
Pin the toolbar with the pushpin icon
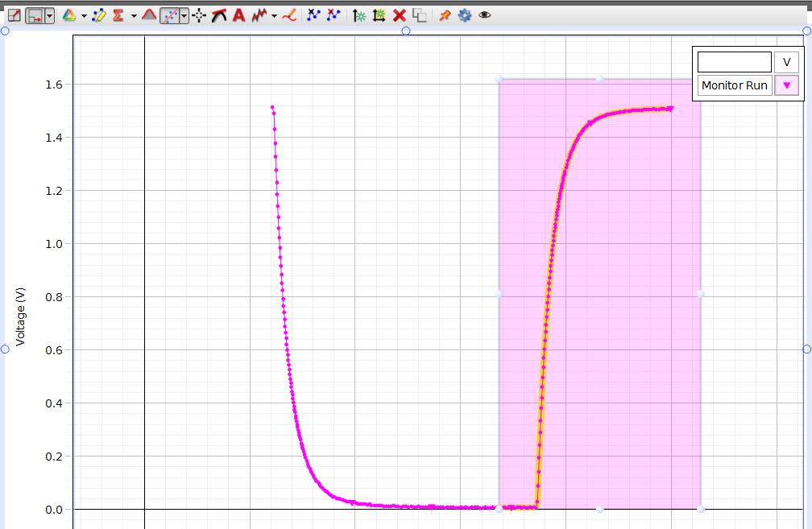445,15
